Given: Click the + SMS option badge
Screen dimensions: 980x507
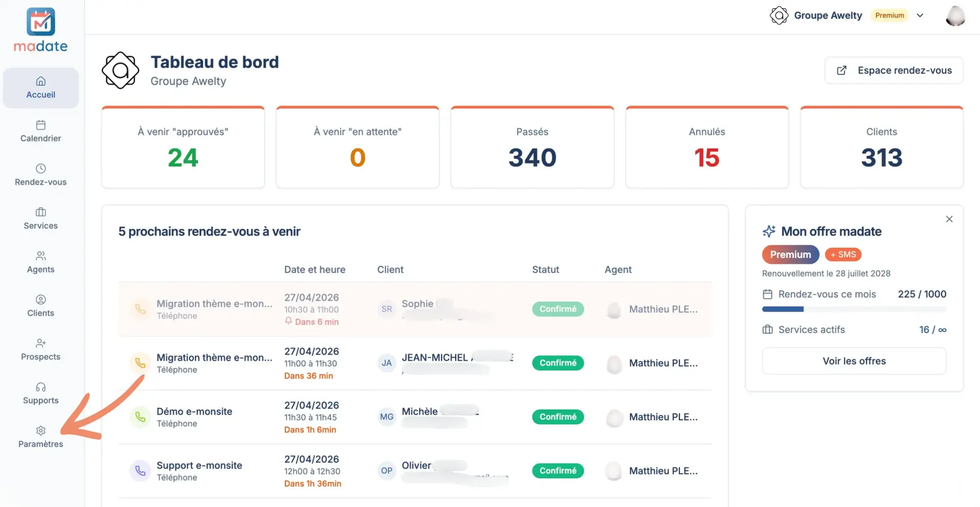Looking at the screenshot, I should tap(843, 255).
